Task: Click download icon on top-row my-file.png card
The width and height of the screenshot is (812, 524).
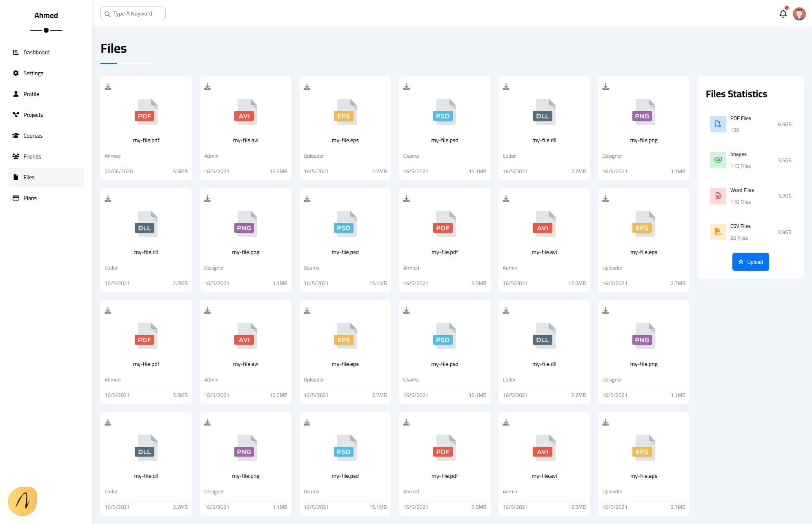Action: 605,87
